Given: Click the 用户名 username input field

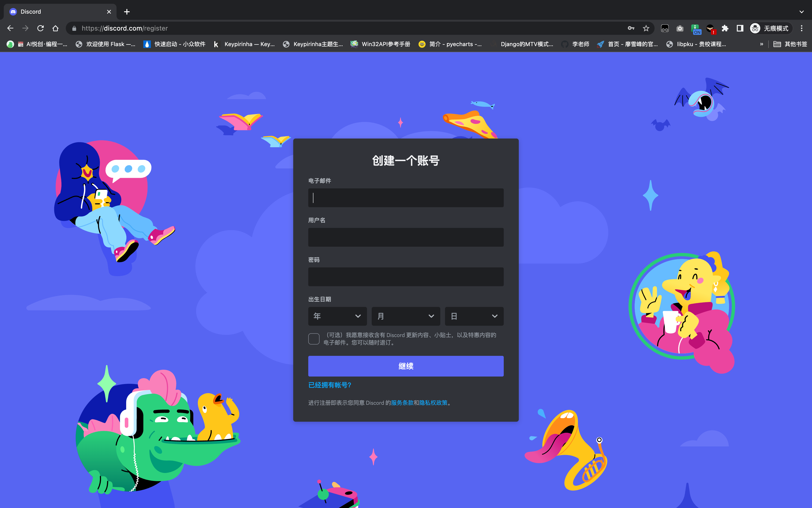Looking at the screenshot, I should pyautogui.click(x=406, y=237).
